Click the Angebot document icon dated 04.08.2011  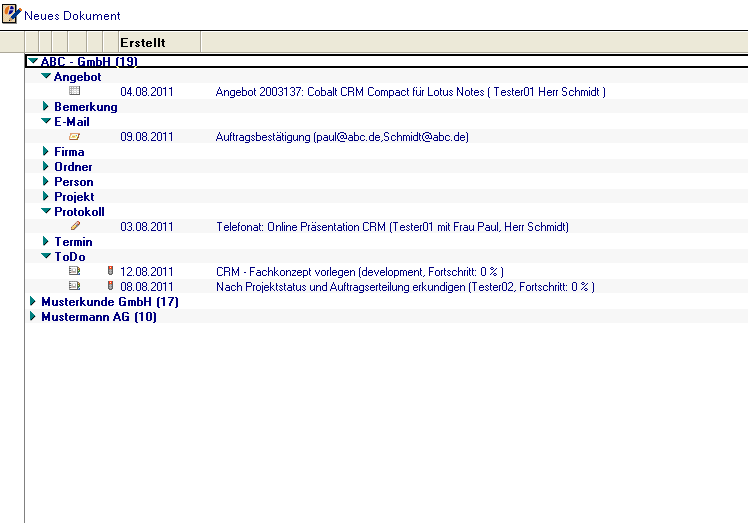tap(74, 91)
